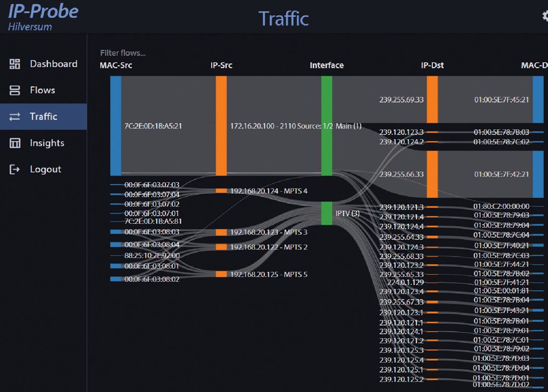Click the IP-Probe logo title

[43, 11]
